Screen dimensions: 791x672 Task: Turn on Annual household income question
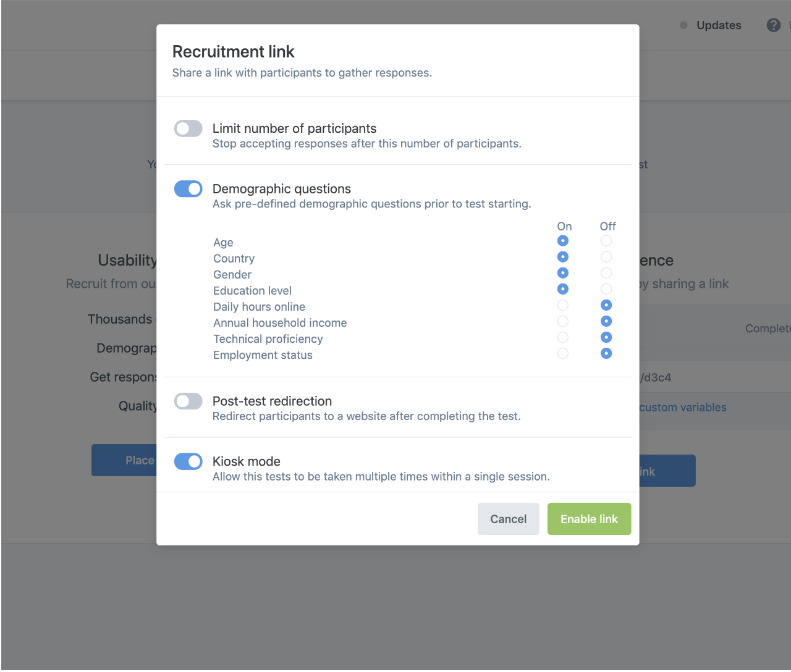pyautogui.click(x=562, y=321)
